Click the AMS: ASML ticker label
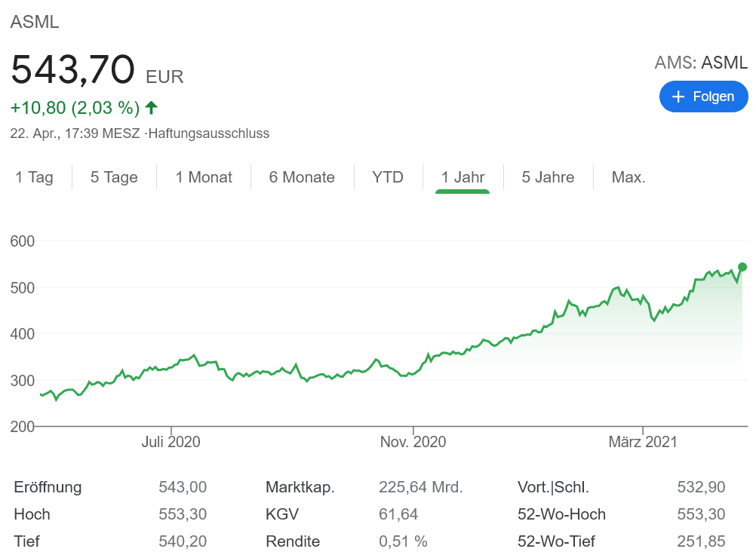Screen dimensions: 756x558 click(701, 63)
